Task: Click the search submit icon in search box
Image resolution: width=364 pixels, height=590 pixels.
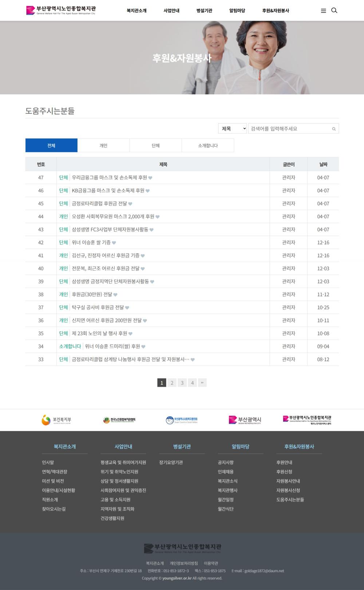Action: click(334, 129)
